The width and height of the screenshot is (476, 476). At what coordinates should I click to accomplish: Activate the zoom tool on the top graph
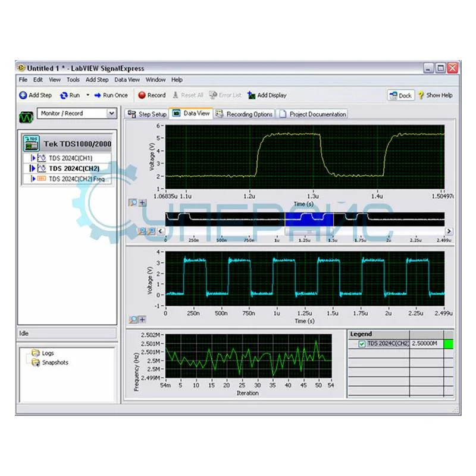click(x=133, y=202)
